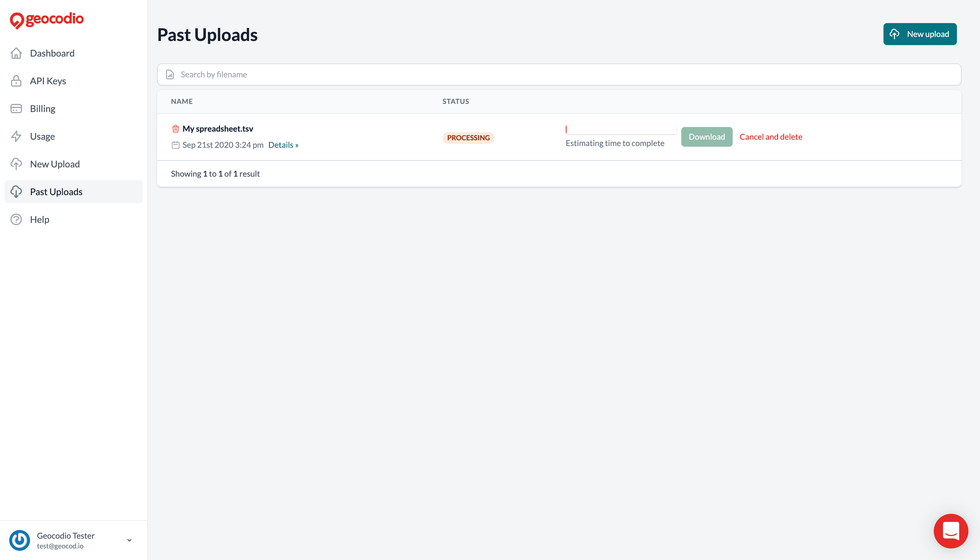Click the API Keys lock icon

17,81
